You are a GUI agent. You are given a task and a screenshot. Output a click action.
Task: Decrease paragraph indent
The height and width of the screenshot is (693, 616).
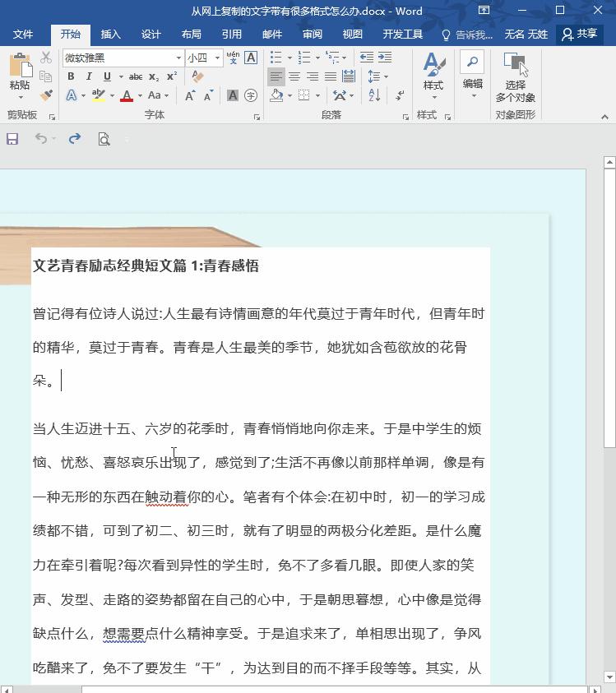367,57
